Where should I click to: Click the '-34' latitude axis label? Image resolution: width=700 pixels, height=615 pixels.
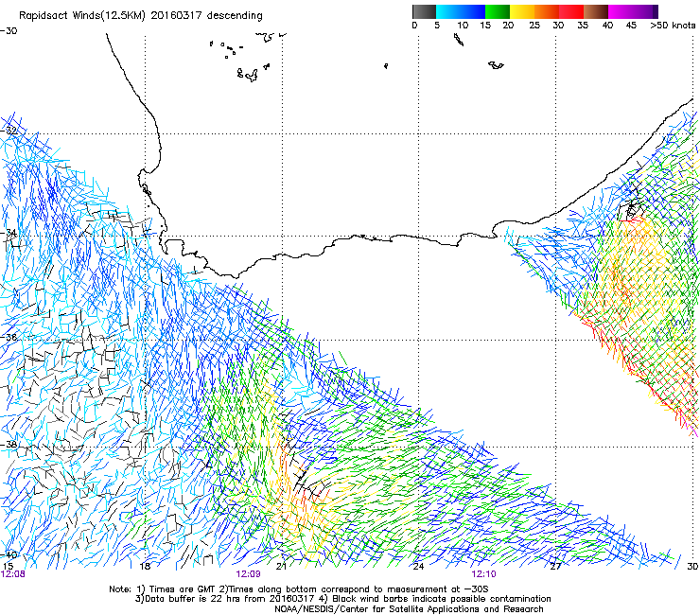click(x=9, y=233)
